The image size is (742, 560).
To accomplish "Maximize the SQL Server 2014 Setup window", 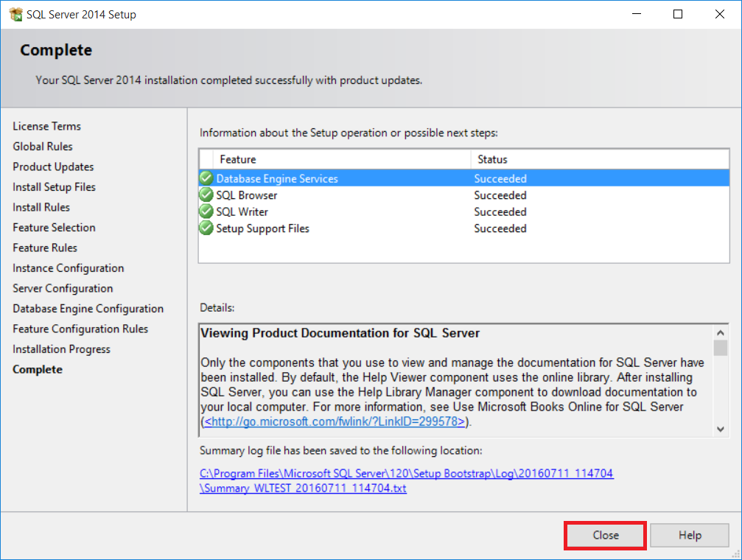I will point(678,14).
